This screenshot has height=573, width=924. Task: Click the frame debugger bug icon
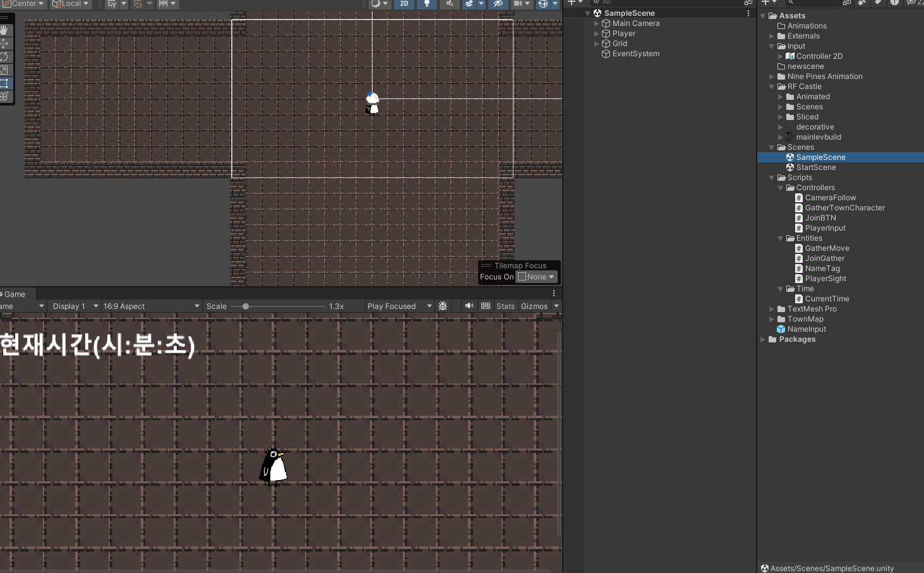click(x=443, y=306)
